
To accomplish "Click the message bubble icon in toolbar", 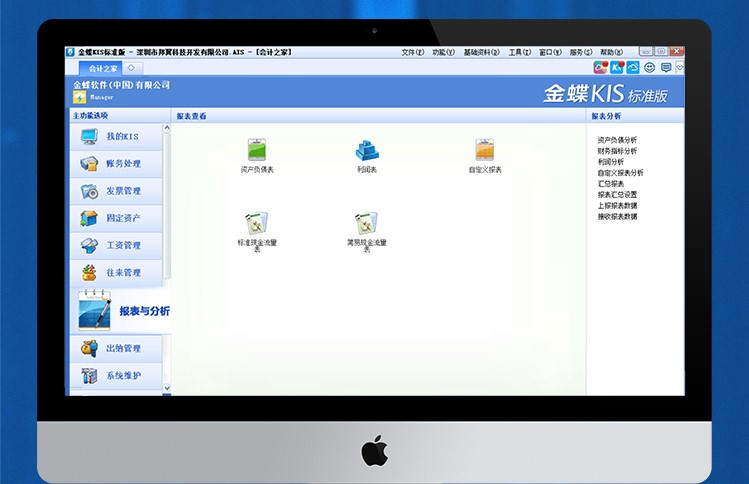I will point(666,68).
